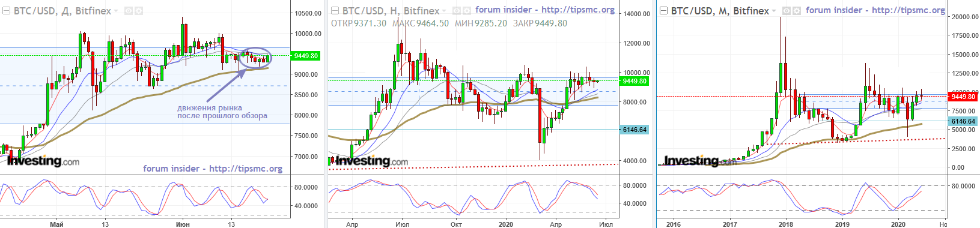Open dropdown arrow after weekly Bitfinex title
The width and height of the screenshot is (980, 228).
click(444, 11)
